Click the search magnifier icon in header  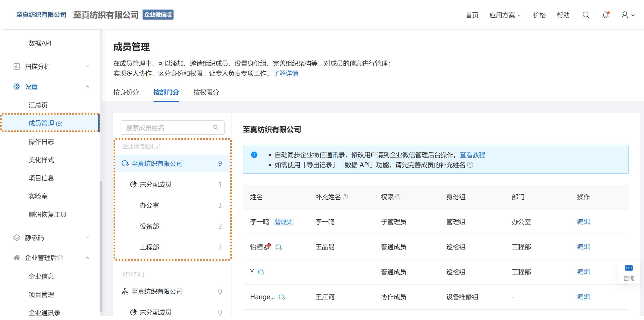pyautogui.click(x=586, y=15)
